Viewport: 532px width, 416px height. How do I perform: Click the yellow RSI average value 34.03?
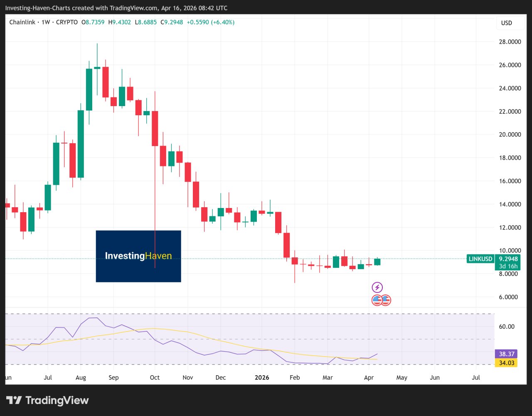click(x=507, y=362)
